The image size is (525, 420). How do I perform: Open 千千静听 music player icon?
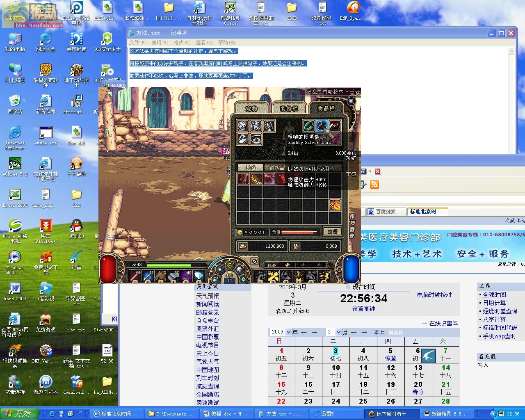(76, 167)
